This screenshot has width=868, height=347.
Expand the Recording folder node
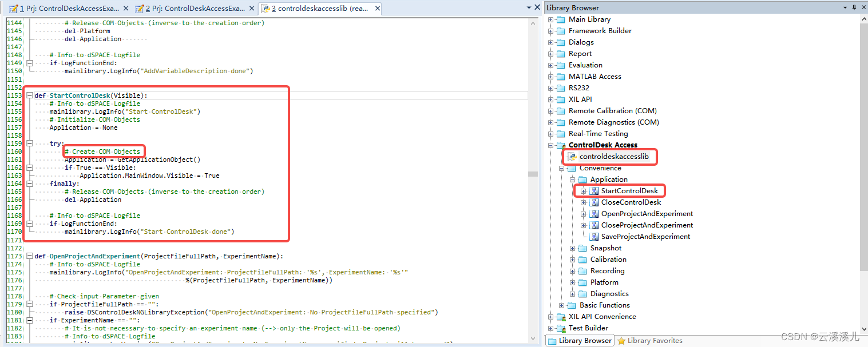(573, 271)
